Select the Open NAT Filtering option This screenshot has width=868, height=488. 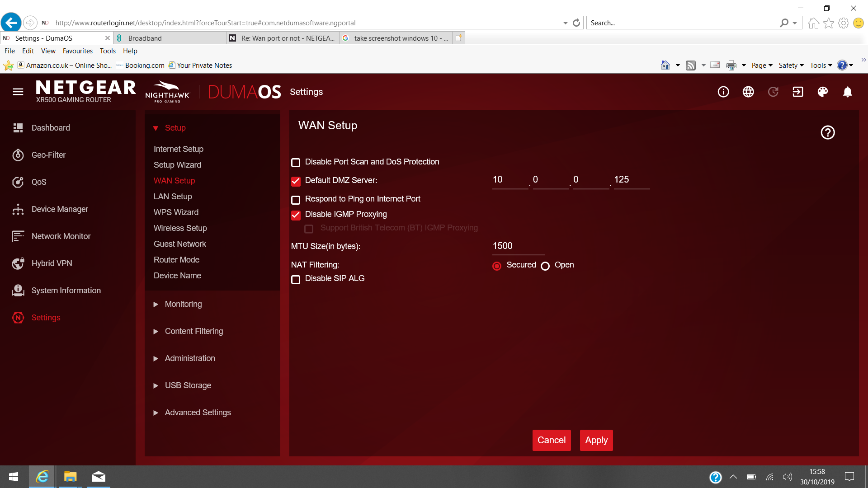pos(545,266)
